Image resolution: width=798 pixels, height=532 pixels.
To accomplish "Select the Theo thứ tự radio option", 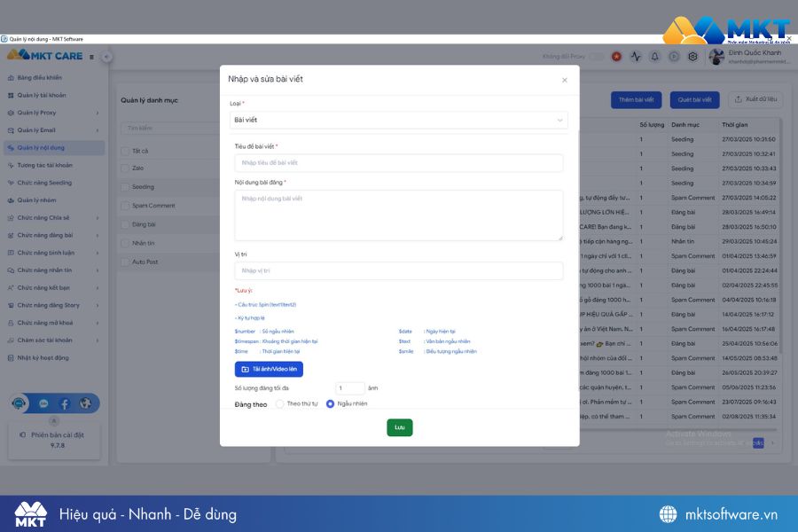I will pos(280,403).
